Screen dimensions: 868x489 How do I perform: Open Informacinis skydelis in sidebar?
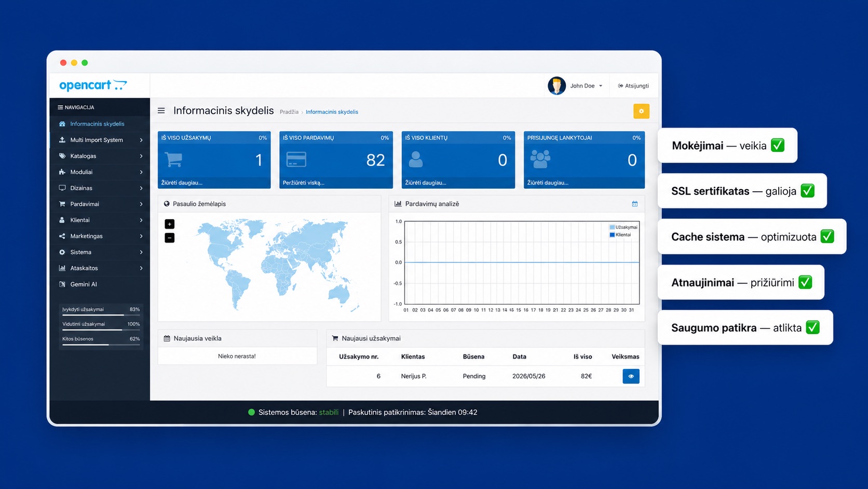tap(100, 124)
